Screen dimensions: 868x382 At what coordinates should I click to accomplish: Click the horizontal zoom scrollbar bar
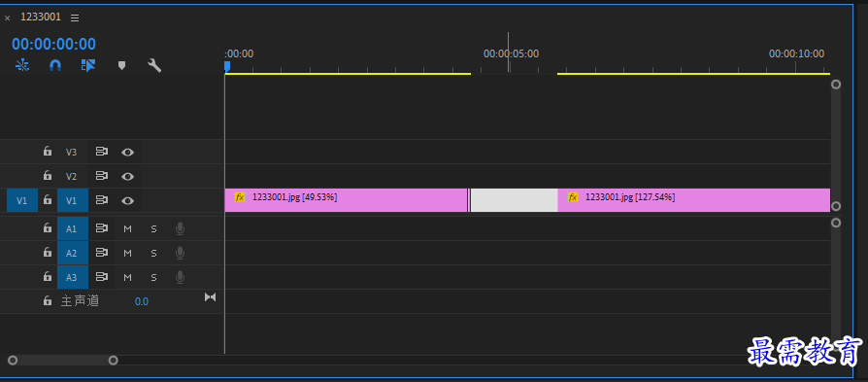[x=62, y=361]
